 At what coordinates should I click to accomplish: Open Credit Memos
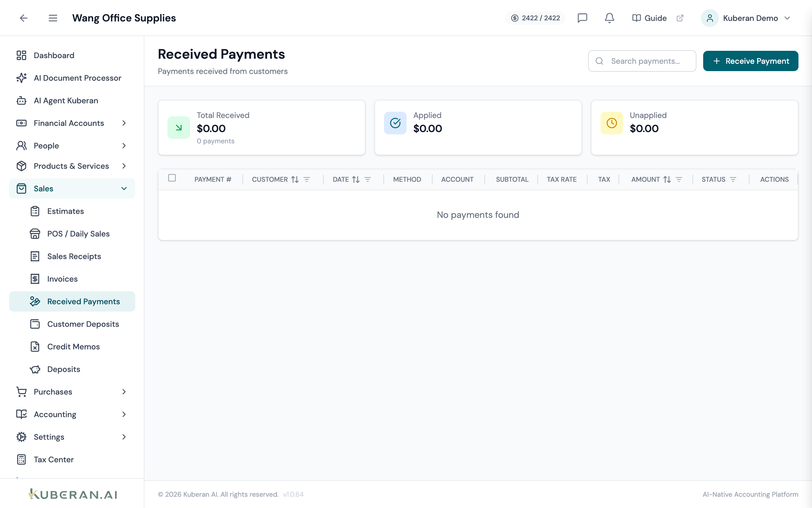coord(72,346)
